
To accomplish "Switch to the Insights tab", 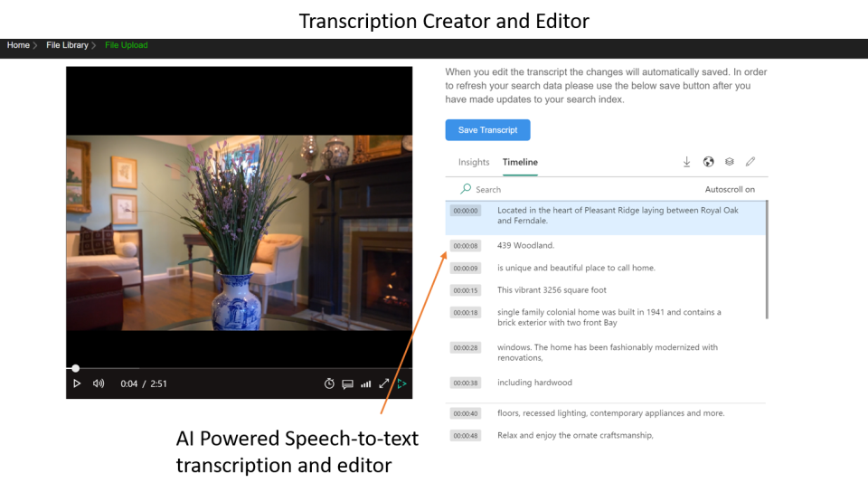I will (474, 162).
